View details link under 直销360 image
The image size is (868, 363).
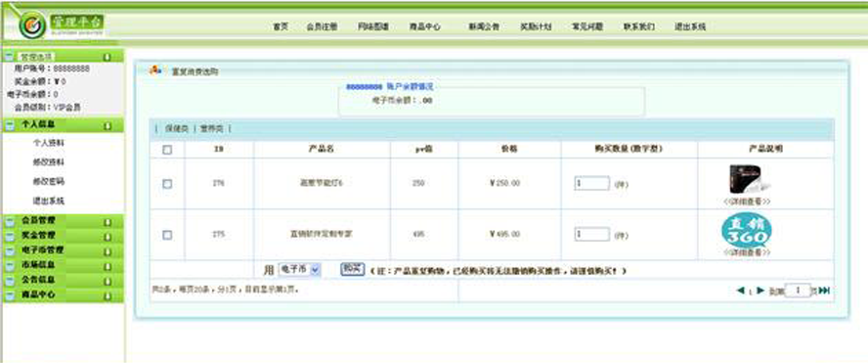pyautogui.click(x=747, y=252)
